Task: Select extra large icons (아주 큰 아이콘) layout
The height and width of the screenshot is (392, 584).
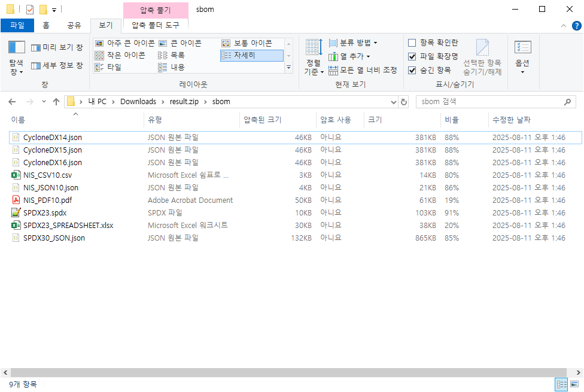Action: point(125,43)
